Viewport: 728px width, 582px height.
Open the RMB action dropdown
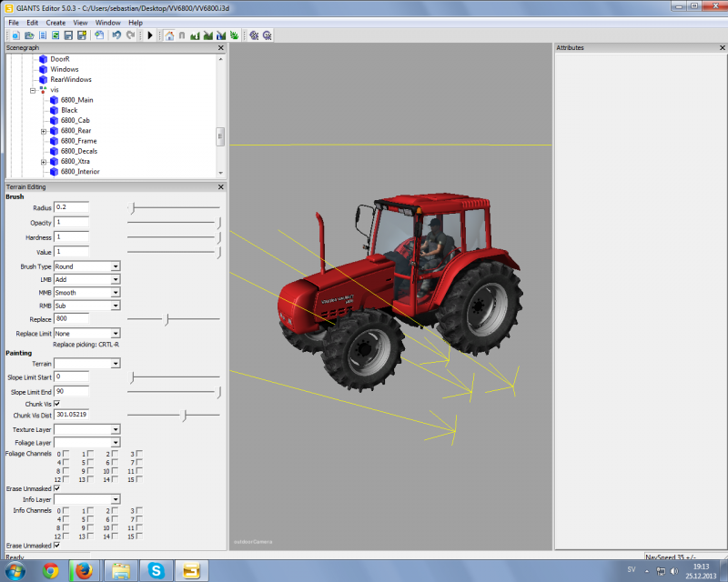point(116,306)
